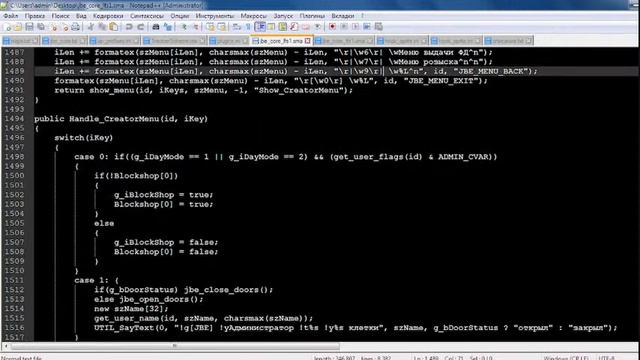Toggle show all characters icon
Screen dimensions: 640x360
[x=247, y=27]
